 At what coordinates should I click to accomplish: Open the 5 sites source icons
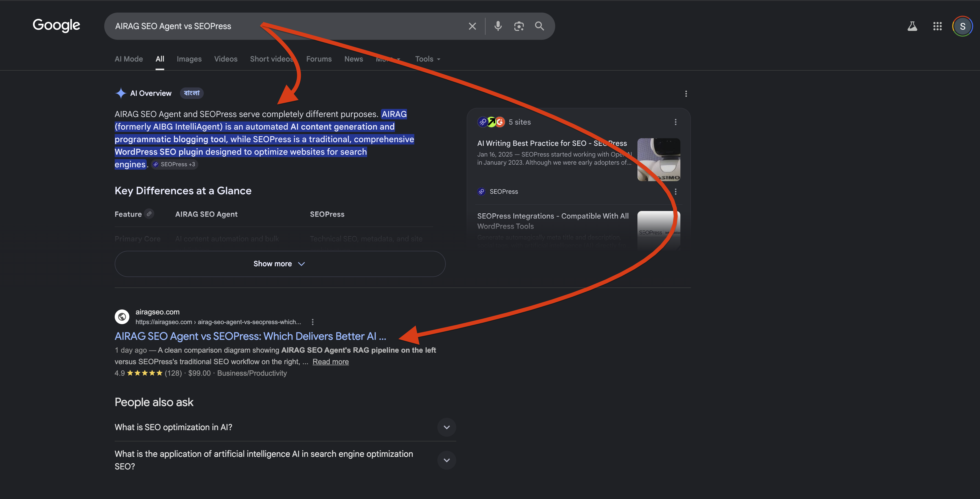(491, 122)
